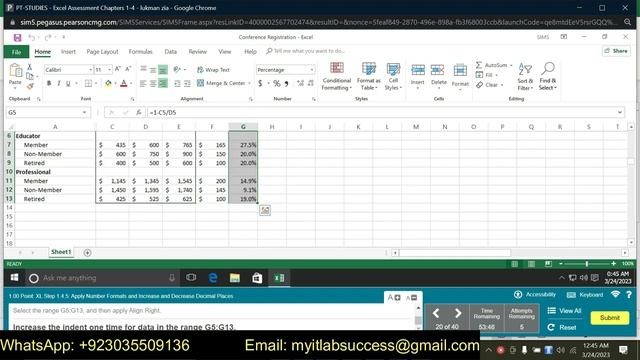Add a new sheet with the plus icon
Screen dimensions: 640x360
[x=87, y=253]
